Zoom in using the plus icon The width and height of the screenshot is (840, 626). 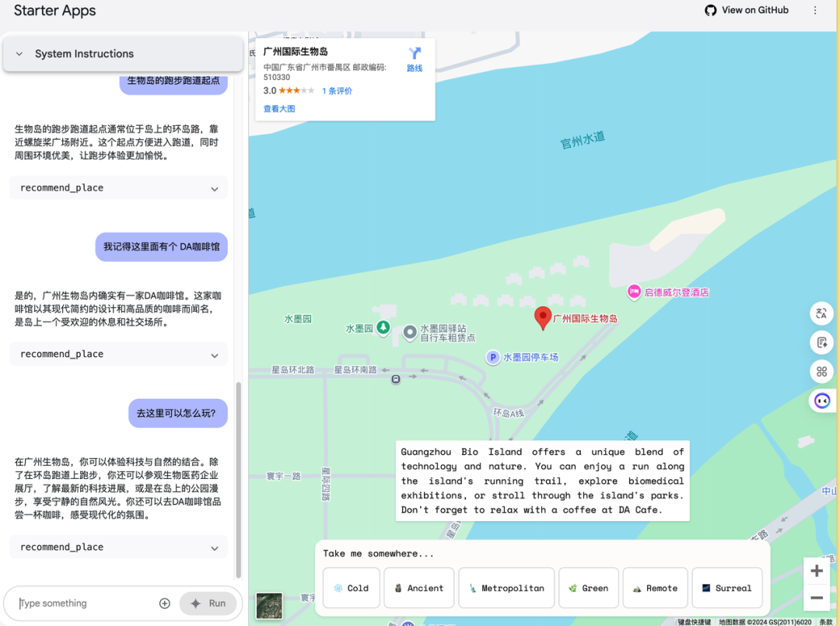click(x=816, y=570)
